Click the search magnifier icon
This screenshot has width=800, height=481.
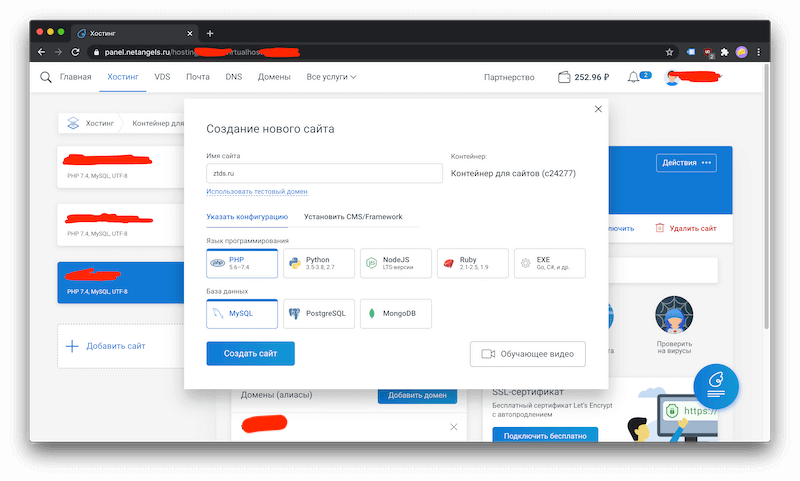[x=46, y=77]
